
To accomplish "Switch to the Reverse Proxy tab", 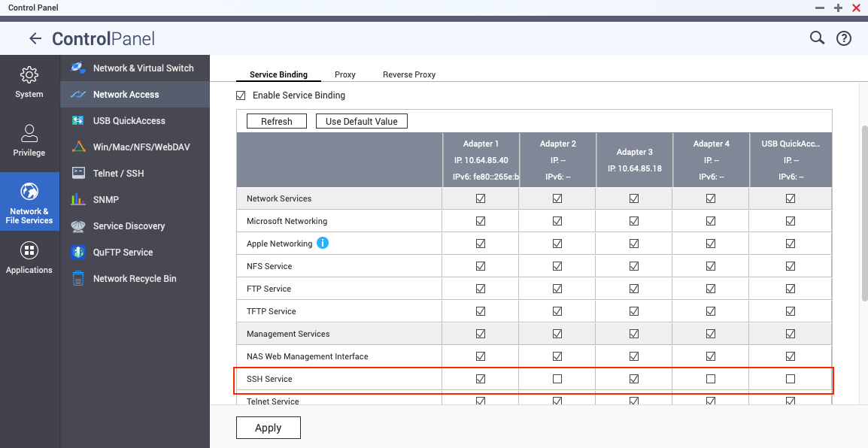I will (x=409, y=74).
